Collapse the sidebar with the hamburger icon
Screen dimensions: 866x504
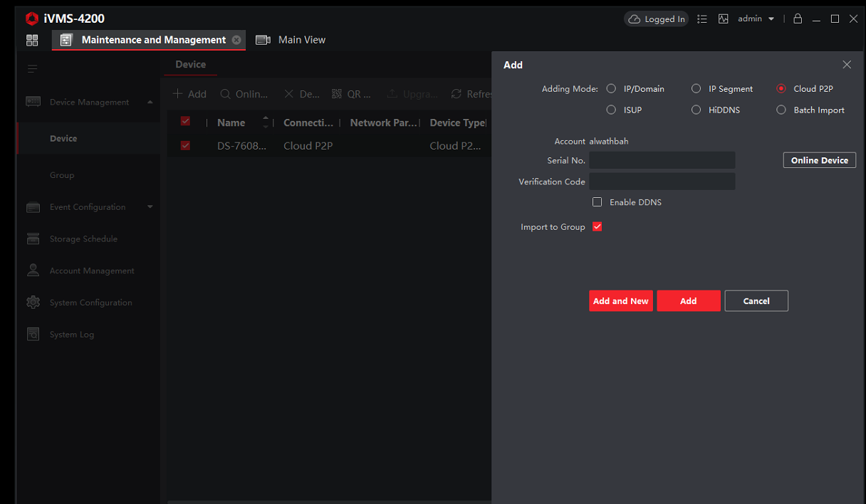(x=32, y=69)
